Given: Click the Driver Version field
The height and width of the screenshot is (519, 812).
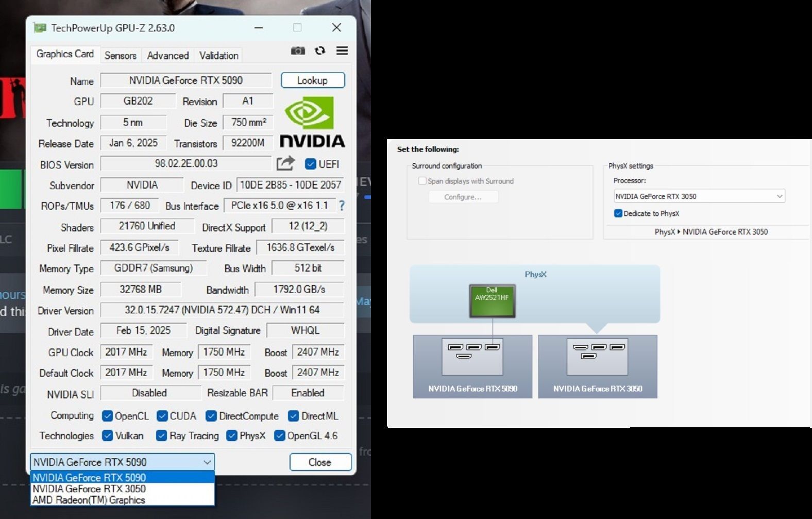Looking at the screenshot, I should [x=222, y=310].
